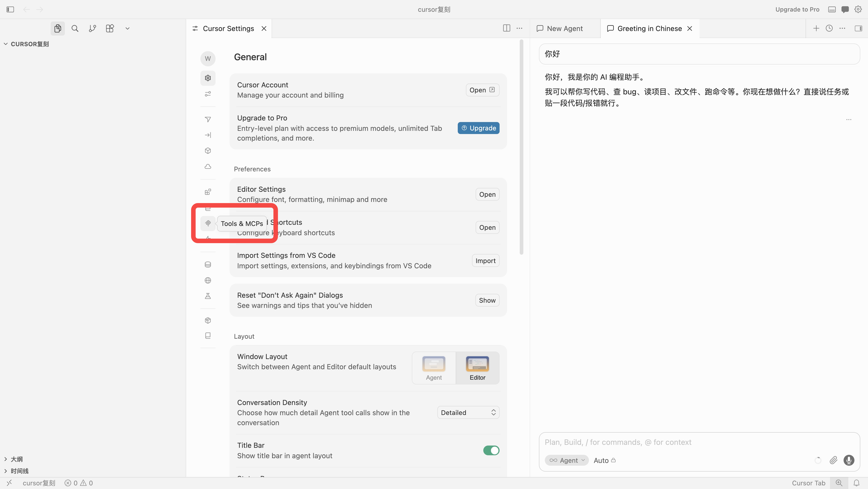Open the Explorer files view icon
This screenshot has width=868, height=489.
[x=58, y=29]
